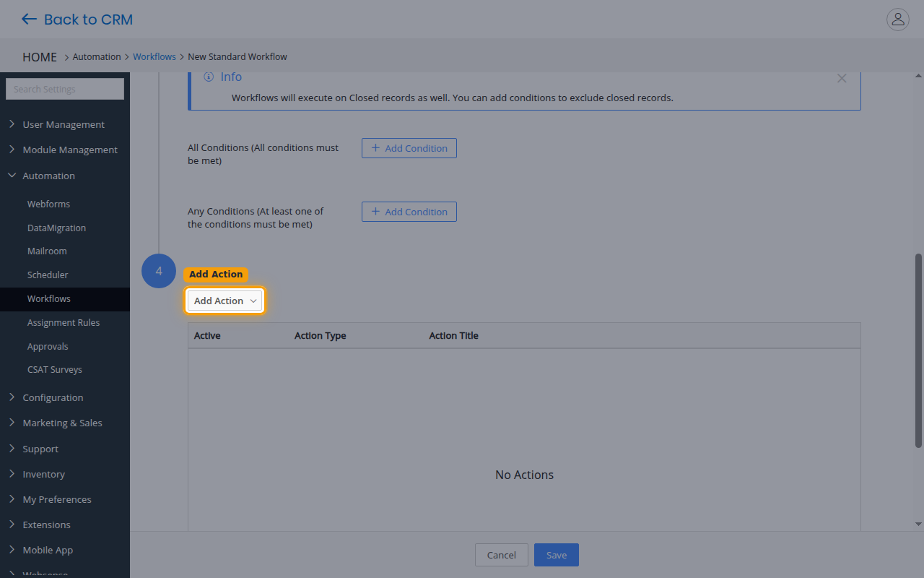
Task: Click the Action Title column header
Action: (x=454, y=335)
